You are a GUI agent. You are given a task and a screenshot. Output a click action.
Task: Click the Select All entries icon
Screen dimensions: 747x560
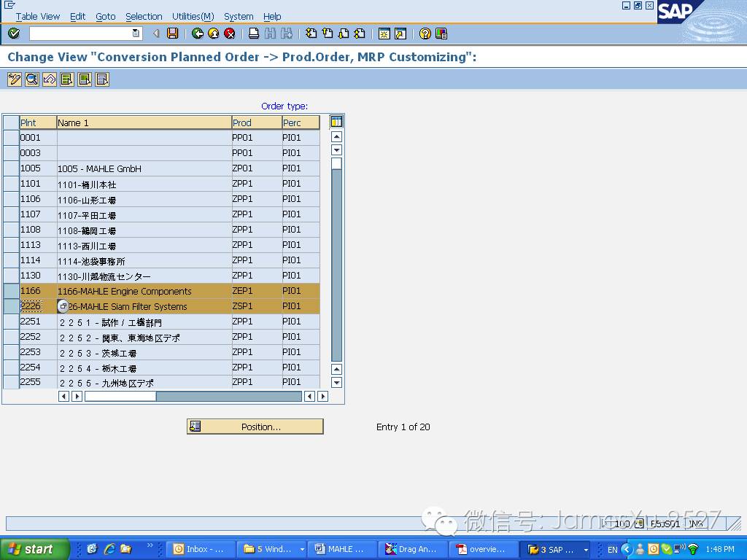[67, 79]
